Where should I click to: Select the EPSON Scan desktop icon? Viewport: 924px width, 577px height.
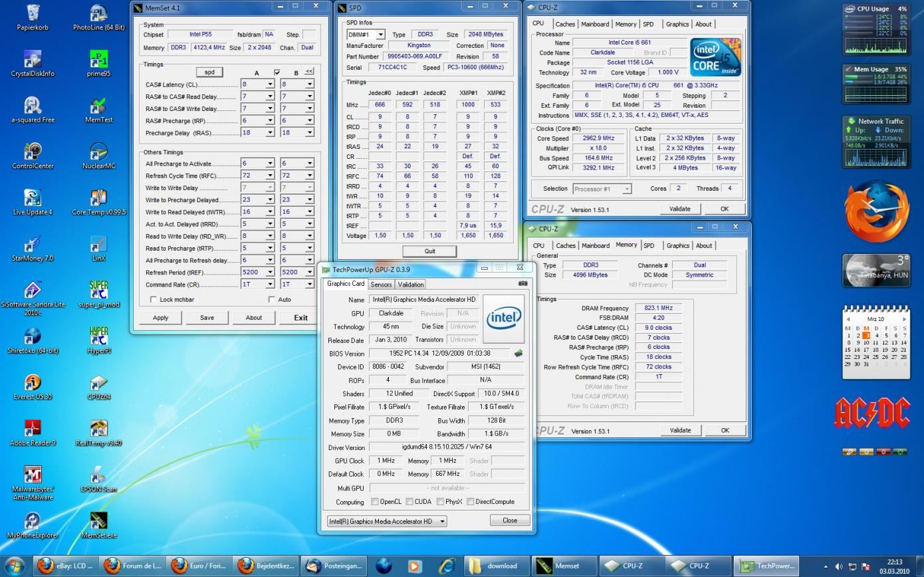(98, 479)
